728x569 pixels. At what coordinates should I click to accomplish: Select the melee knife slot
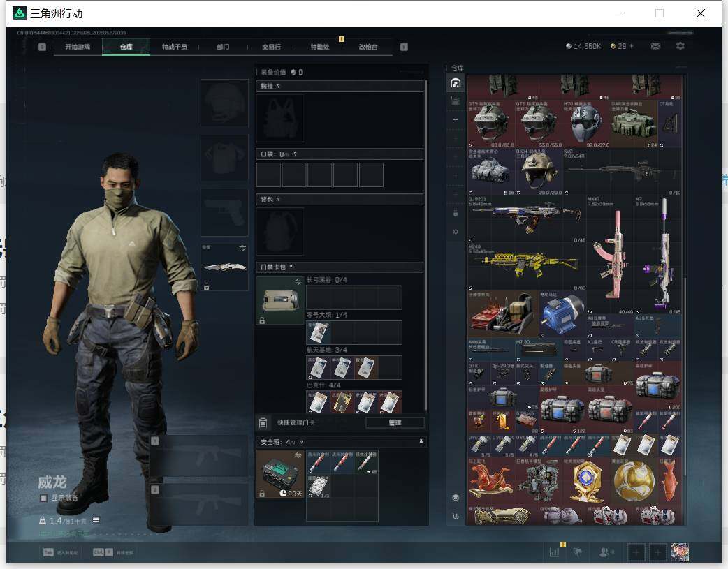[x=224, y=267]
